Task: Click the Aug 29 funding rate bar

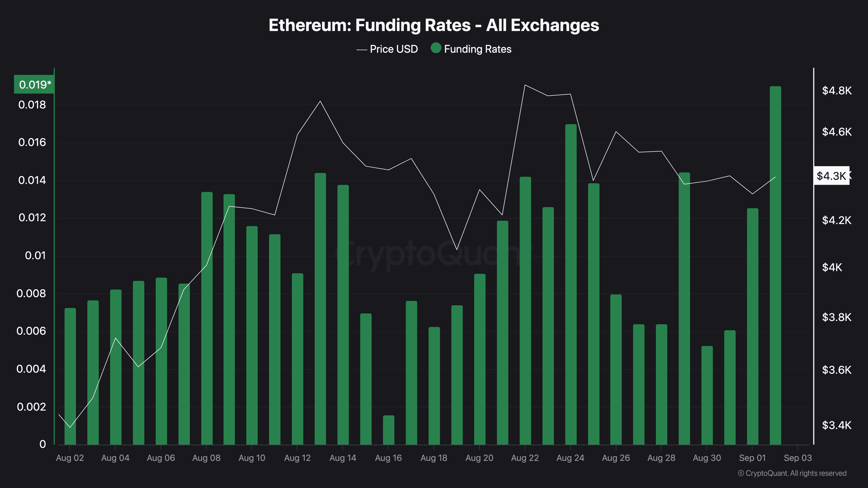Action: (x=684, y=308)
